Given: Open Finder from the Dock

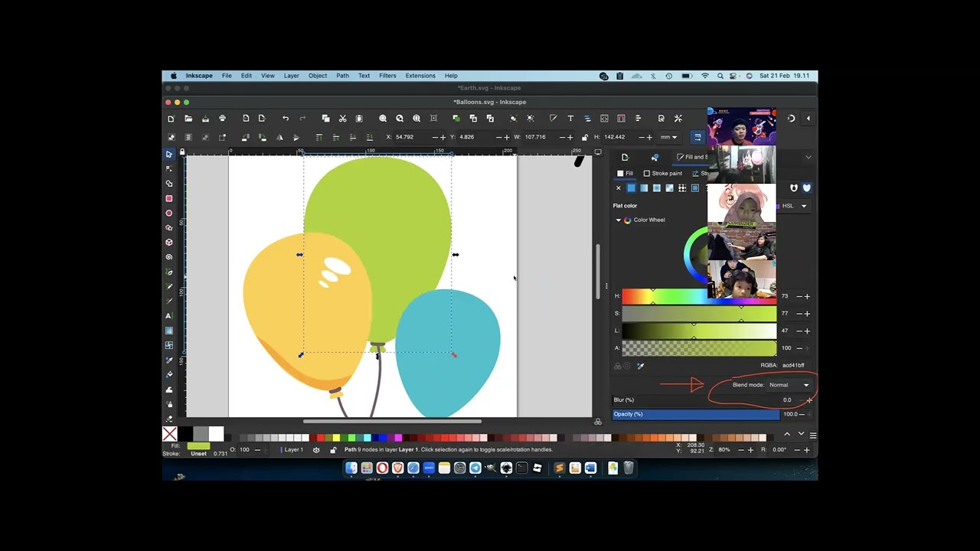Looking at the screenshot, I should [351, 468].
